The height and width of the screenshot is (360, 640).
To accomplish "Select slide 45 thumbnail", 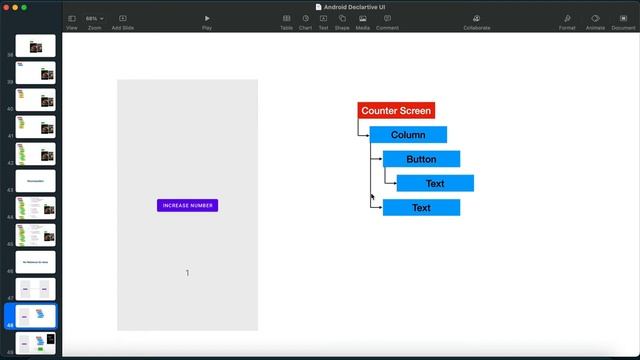I will click(36, 235).
